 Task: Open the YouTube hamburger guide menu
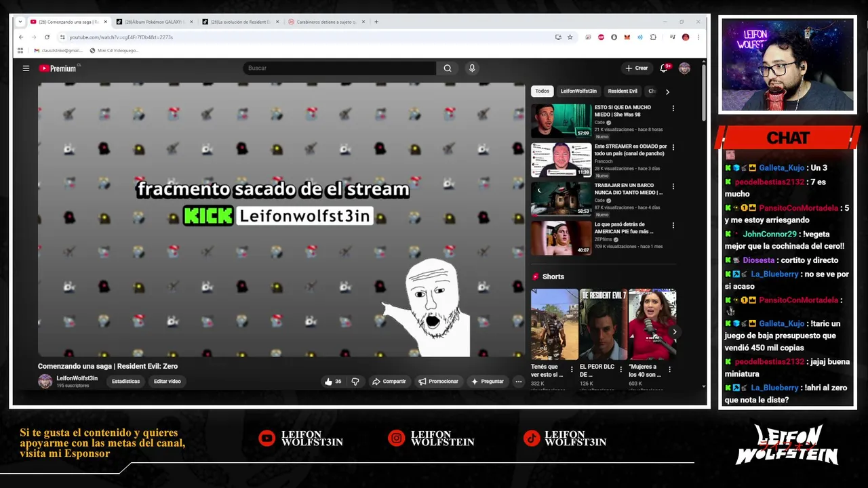pyautogui.click(x=26, y=68)
